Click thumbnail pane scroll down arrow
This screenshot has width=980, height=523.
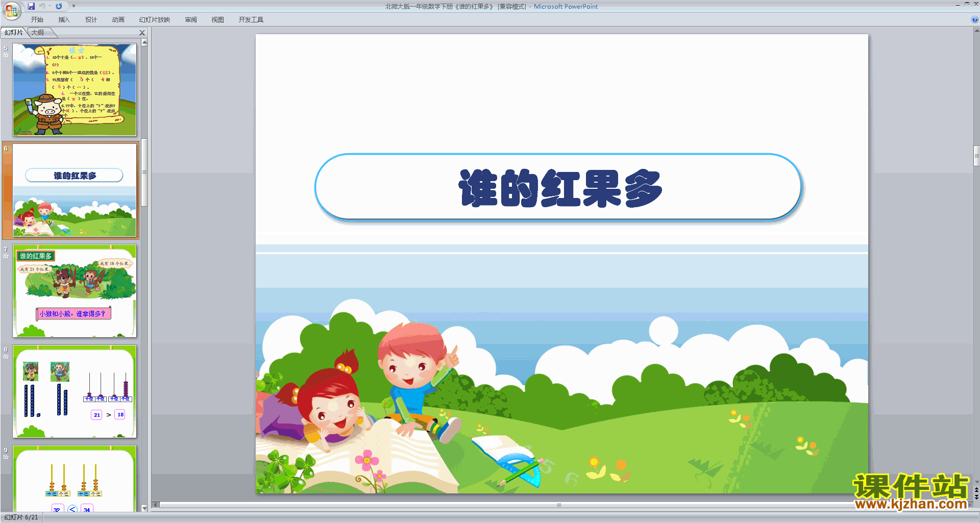144,508
